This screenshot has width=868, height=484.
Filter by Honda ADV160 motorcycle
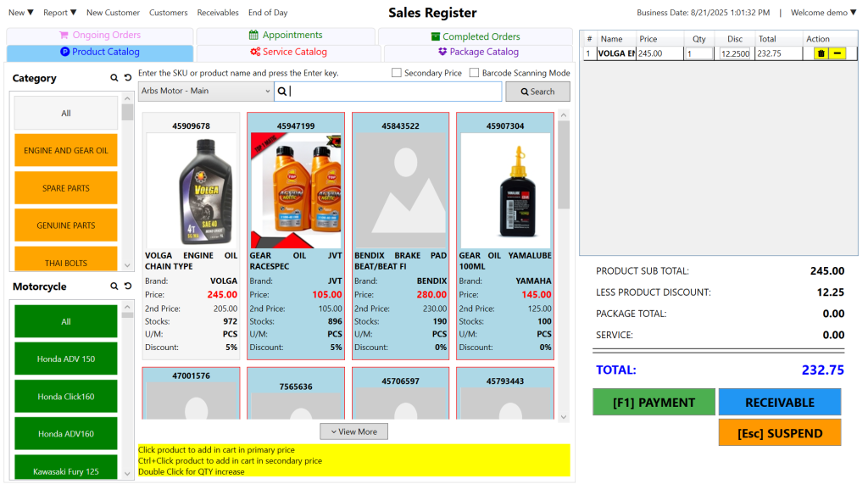pyautogui.click(x=66, y=434)
